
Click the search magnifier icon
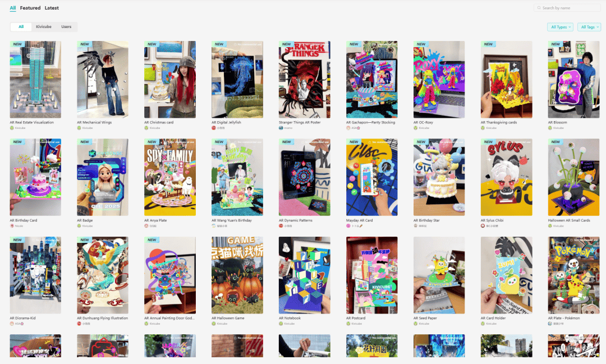(539, 8)
